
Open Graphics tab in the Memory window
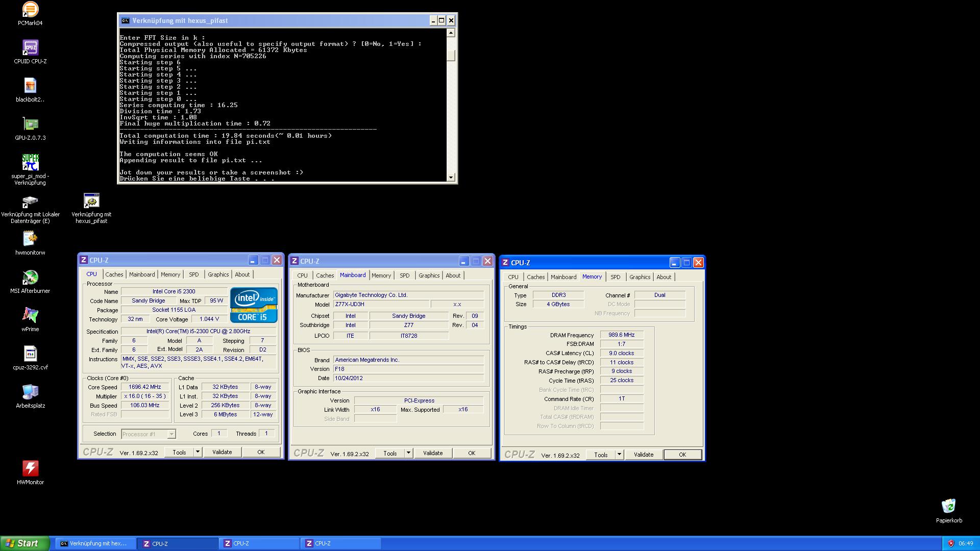(x=640, y=277)
